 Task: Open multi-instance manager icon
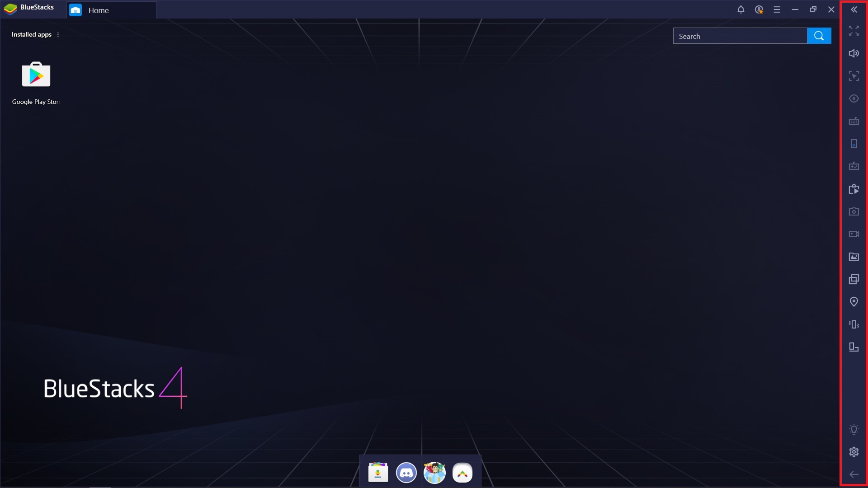click(x=854, y=279)
